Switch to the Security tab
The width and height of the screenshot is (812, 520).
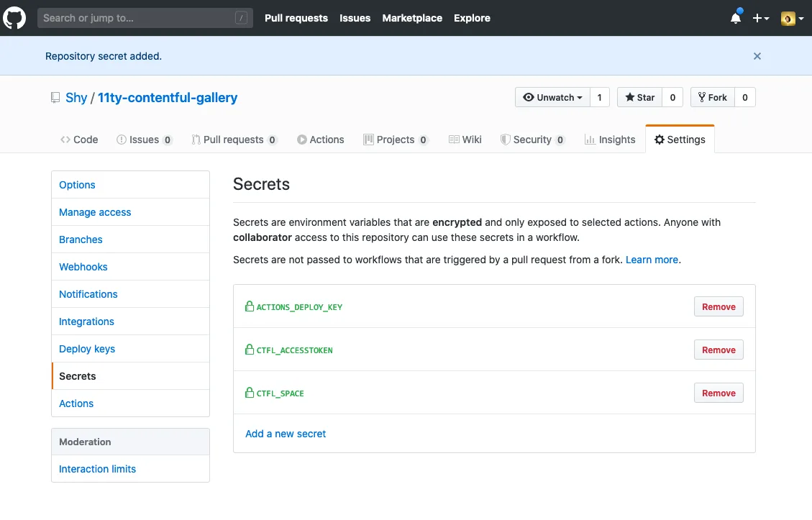[x=532, y=140]
